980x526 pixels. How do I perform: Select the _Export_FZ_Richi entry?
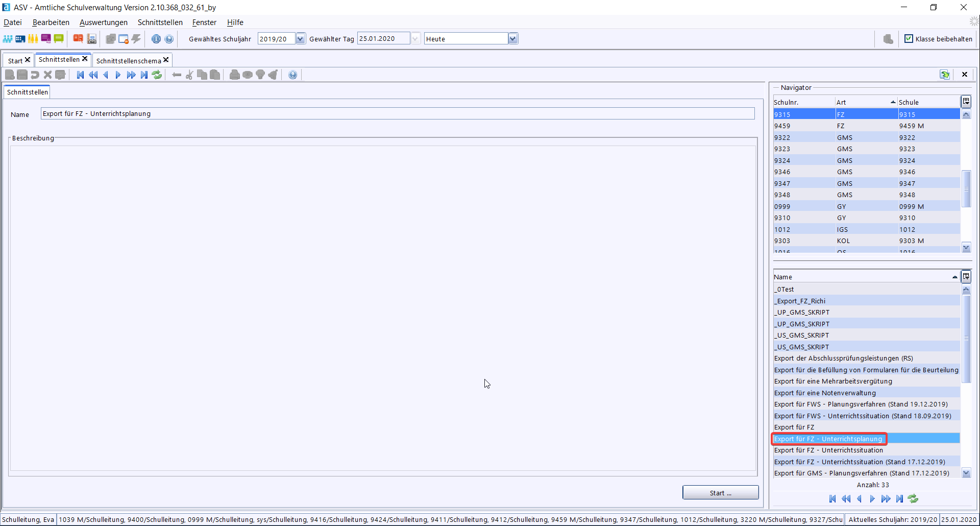(x=866, y=301)
